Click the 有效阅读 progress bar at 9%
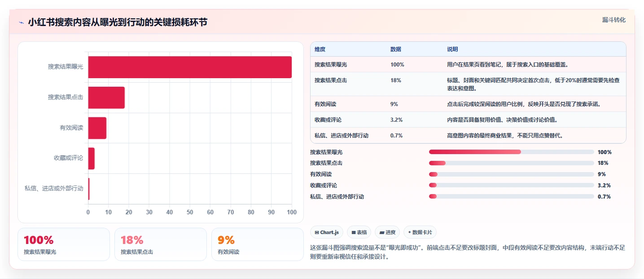 pos(512,174)
